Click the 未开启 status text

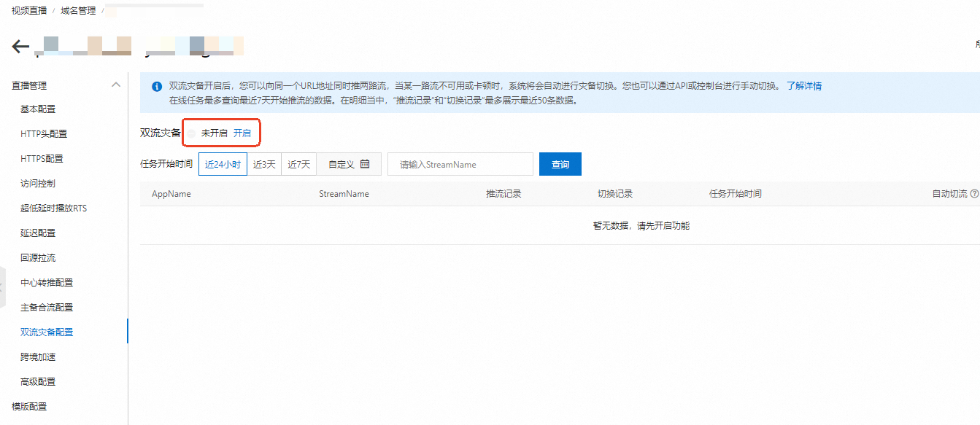(215, 133)
